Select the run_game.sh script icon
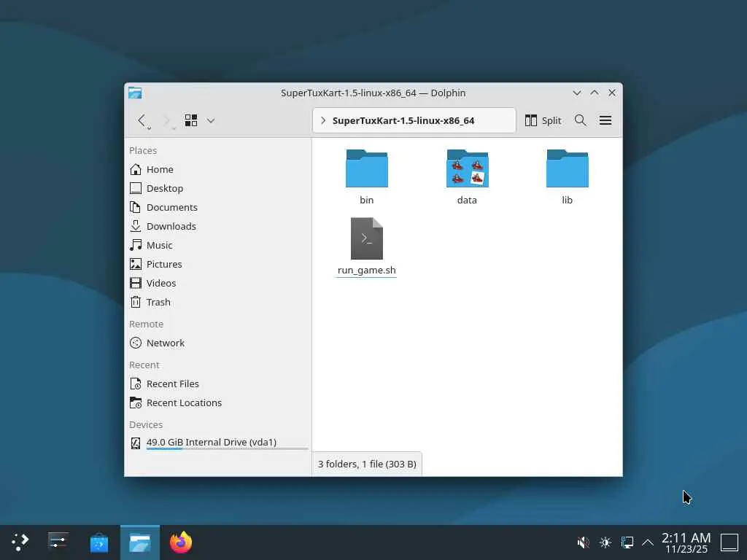This screenshot has width=747, height=560. point(367,238)
